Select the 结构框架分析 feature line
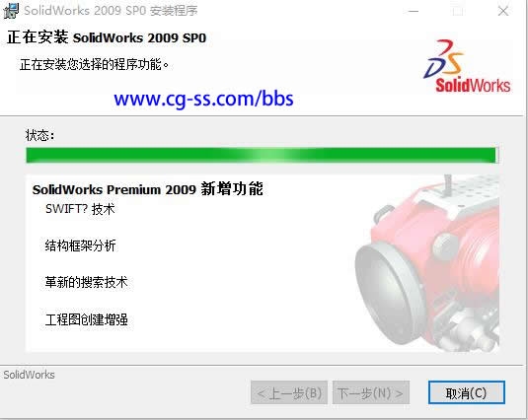Viewport: 528px width, 420px height. click(81, 245)
